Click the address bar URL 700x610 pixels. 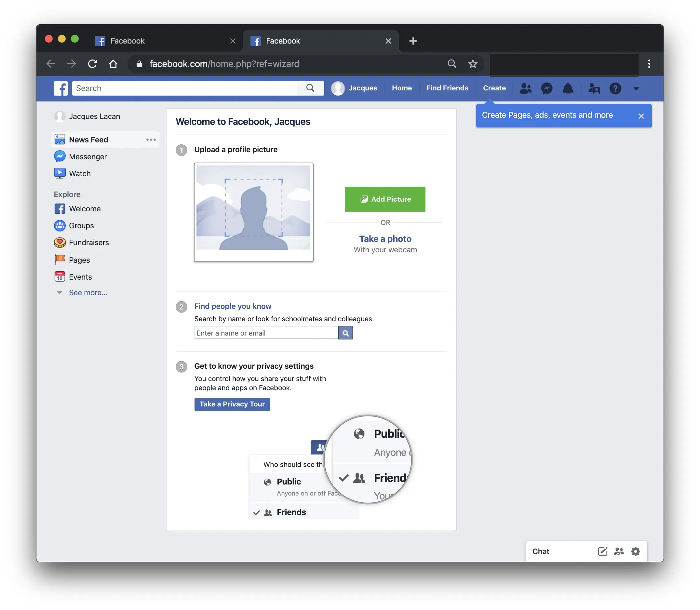coord(224,64)
